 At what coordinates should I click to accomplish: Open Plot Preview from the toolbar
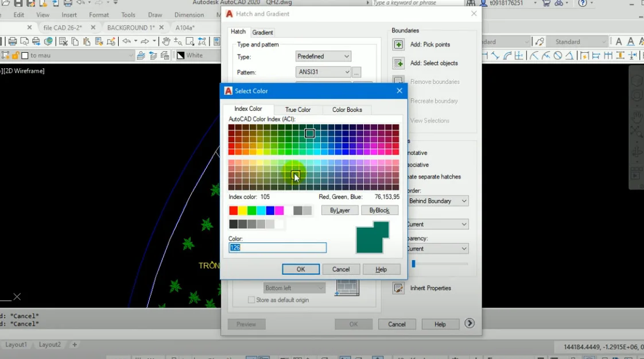(25, 41)
